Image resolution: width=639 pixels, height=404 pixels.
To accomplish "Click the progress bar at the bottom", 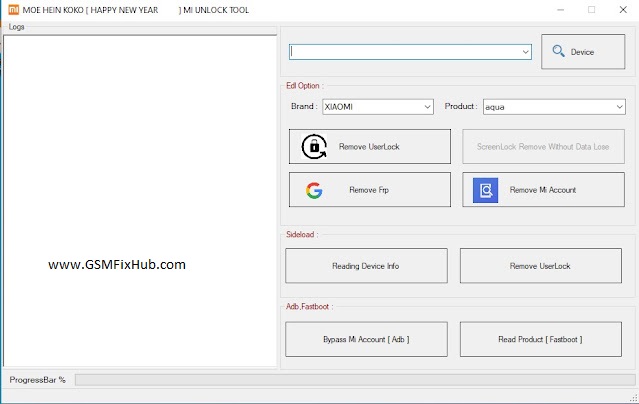I will 355,380.
